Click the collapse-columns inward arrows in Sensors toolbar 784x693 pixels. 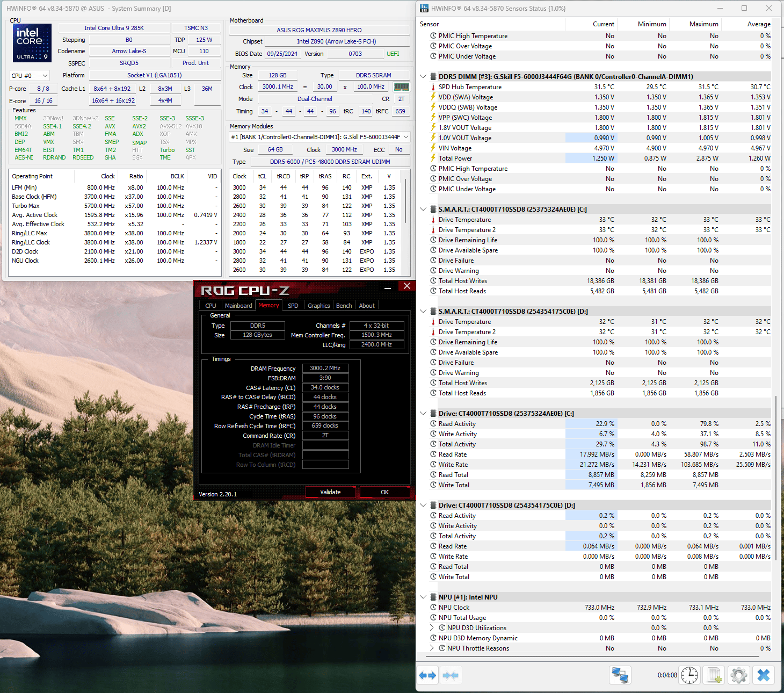click(451, 675)
